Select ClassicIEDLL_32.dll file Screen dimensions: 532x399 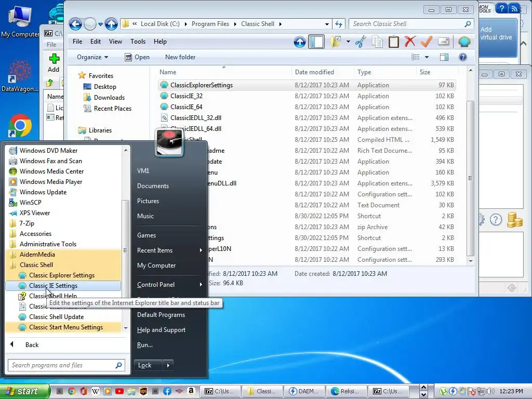pos(307,118)
